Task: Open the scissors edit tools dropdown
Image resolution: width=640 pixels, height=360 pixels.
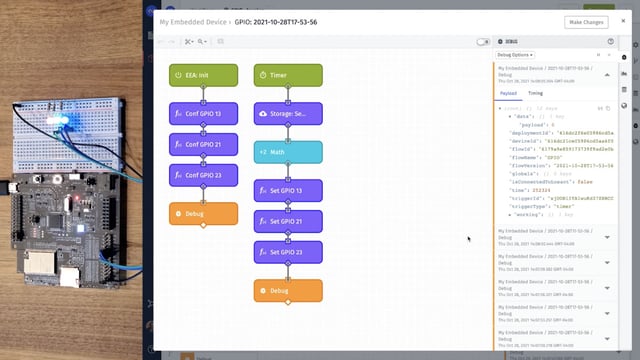Action: [189, 42]
